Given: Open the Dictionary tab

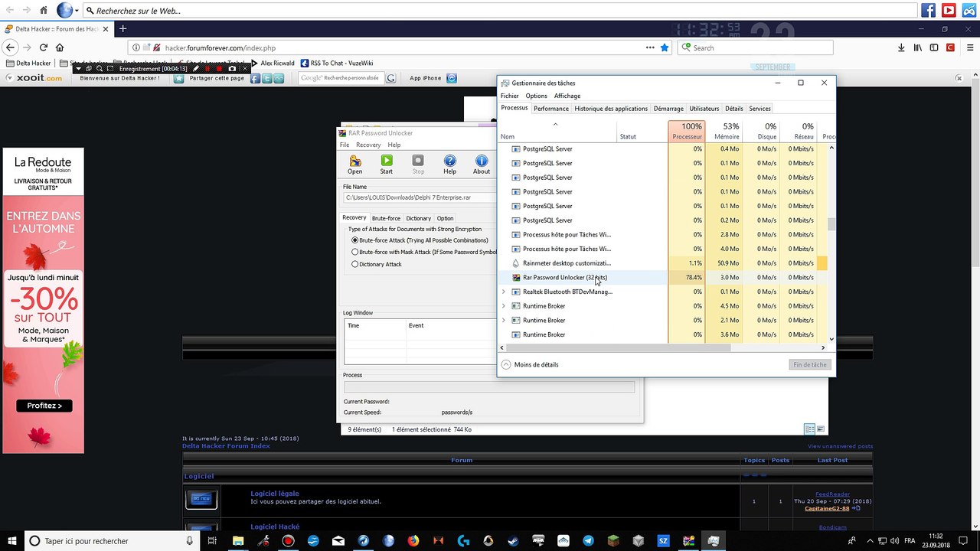Looking at the screenshot, I should (x=419, y=218).
